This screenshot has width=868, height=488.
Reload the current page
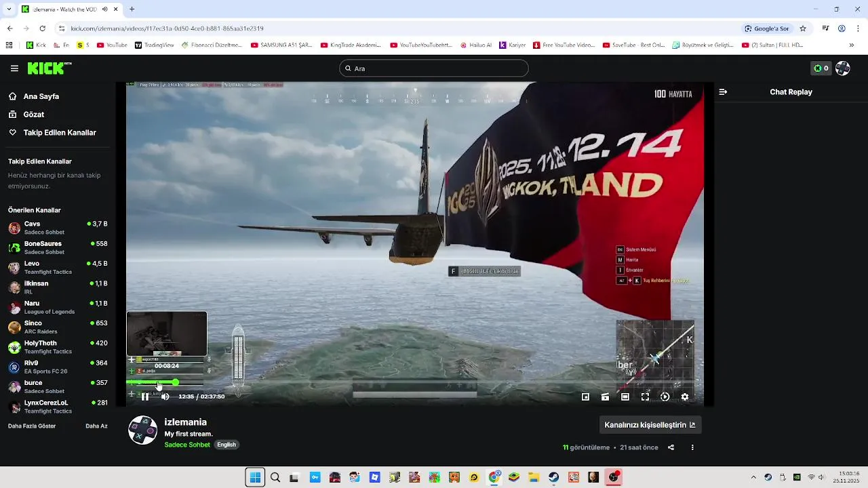pos(42,28)
